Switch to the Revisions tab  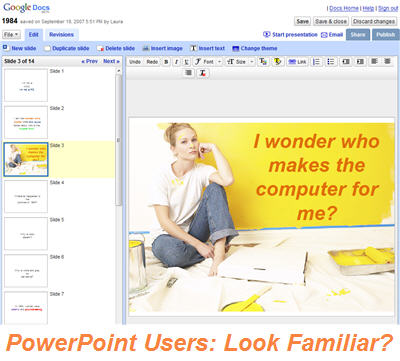tap(61, 34)
